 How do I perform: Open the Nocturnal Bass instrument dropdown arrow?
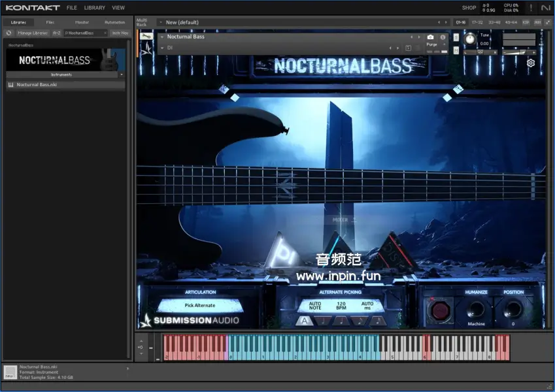point(162,37)
